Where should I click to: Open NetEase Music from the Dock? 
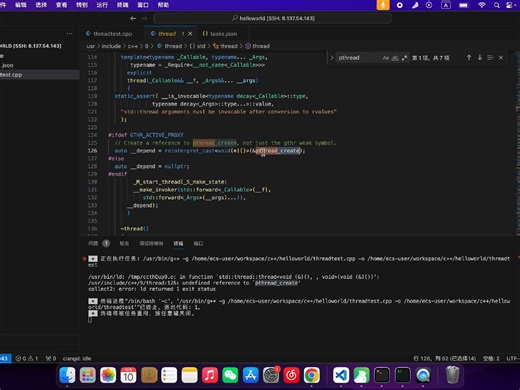[x=291, y=375]
